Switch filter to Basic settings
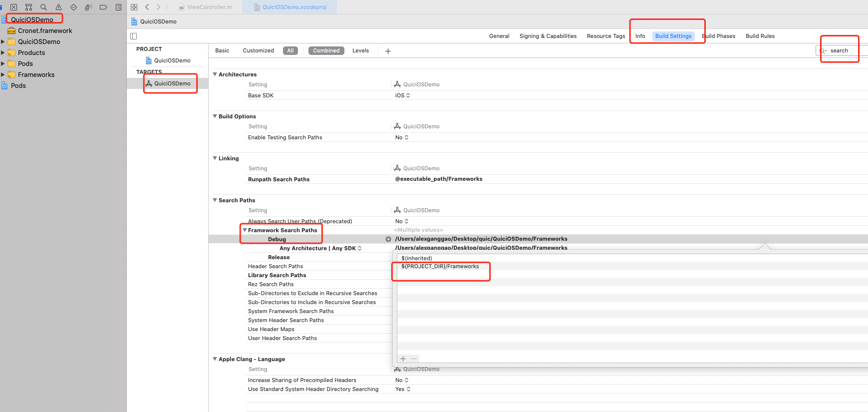Viewport: 868px width, 412px height. pos(222,50)
